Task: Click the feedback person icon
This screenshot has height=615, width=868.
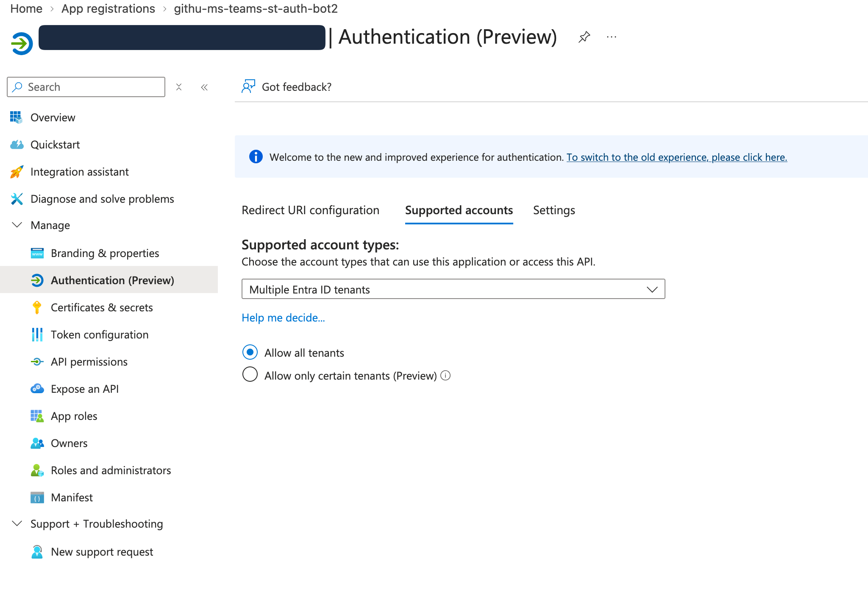Action: tap(248, 86)
